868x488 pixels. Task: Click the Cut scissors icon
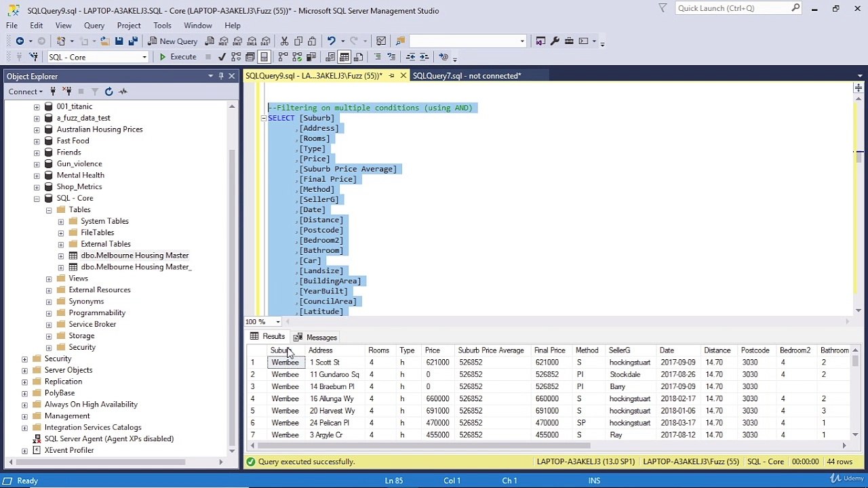(x=285, y=41)
